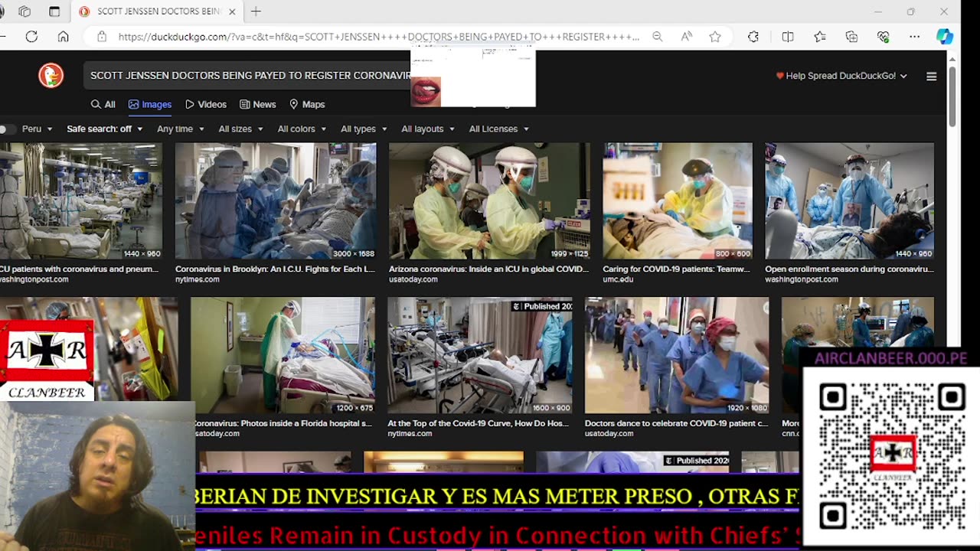
Task: Toggle split screen icon
Action: pos(788,37)
